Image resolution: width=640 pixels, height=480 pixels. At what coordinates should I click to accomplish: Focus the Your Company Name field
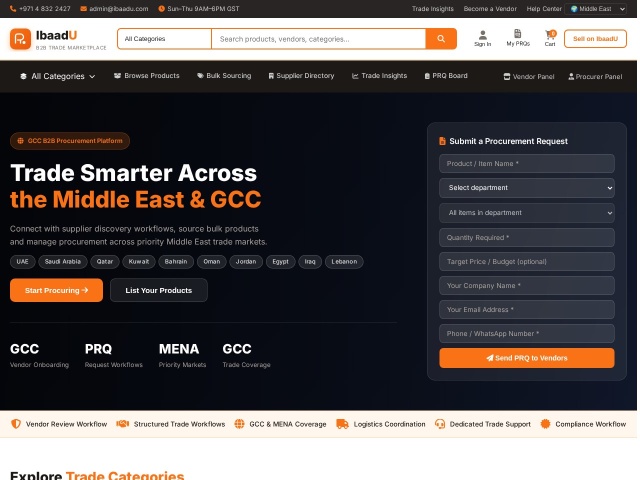pyautogui.click(x=527, y=286)
